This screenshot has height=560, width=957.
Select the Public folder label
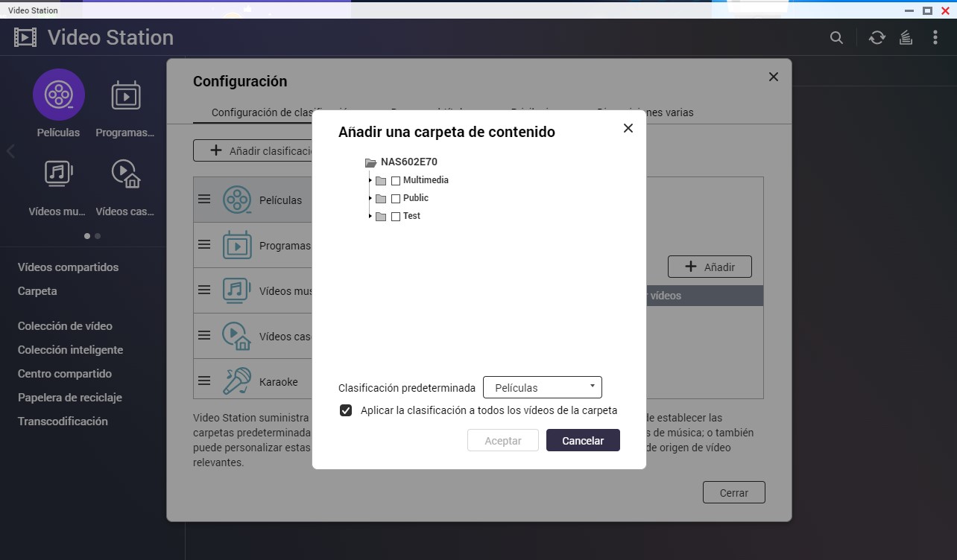pos(416,198)
